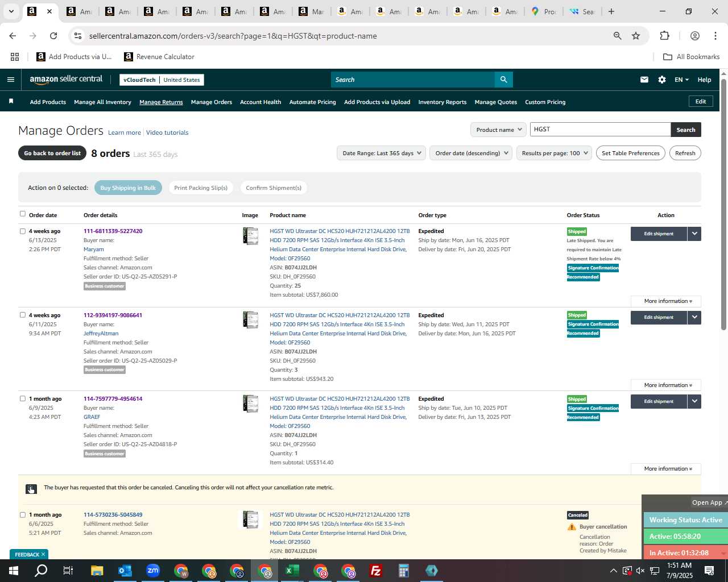Toggle the select-all orders checkbox
The height and width of the screenshot is (582, 728).
coord(23,214)
